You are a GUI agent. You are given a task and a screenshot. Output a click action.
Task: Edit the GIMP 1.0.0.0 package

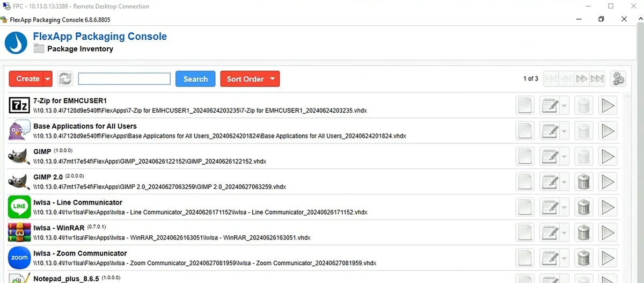(x=550, y=156)
